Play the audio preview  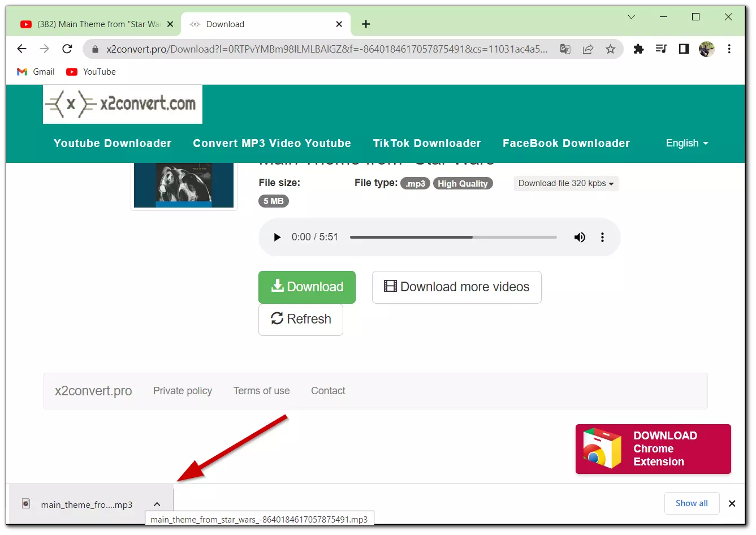(277, 237)
